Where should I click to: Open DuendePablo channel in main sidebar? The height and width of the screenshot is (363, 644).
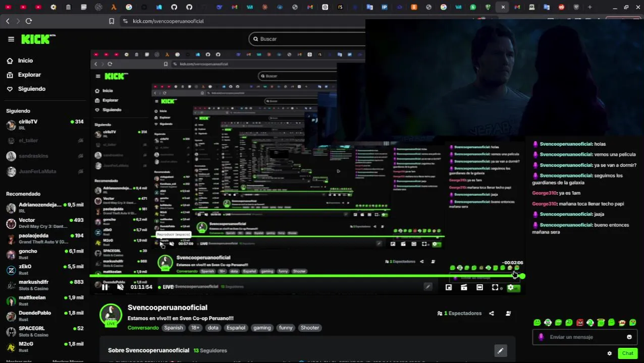tap(44, 316)
